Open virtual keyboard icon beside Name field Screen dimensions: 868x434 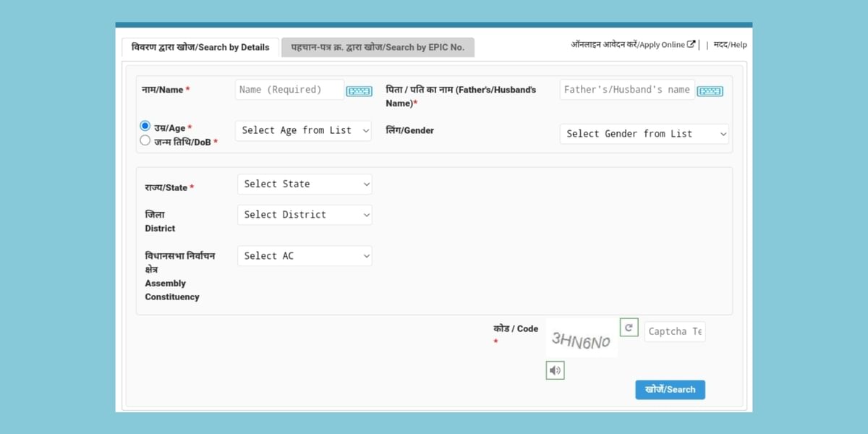click(x=359, y=91)
